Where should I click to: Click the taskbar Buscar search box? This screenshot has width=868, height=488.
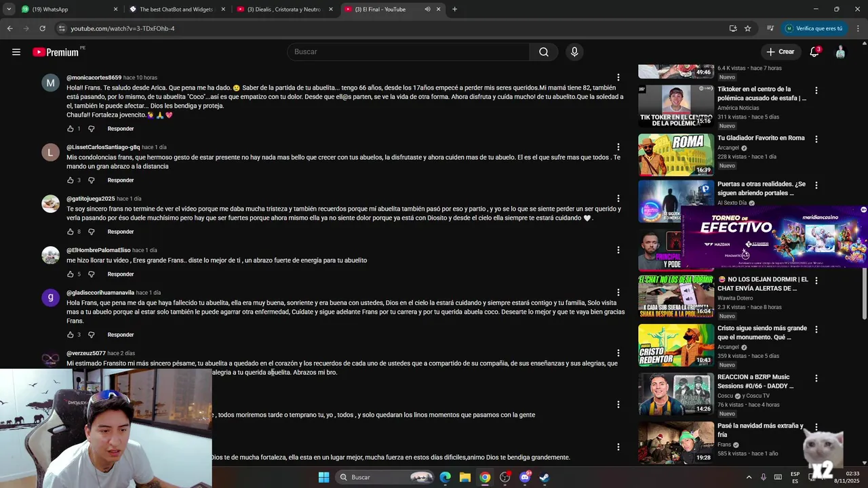[386, 477]
